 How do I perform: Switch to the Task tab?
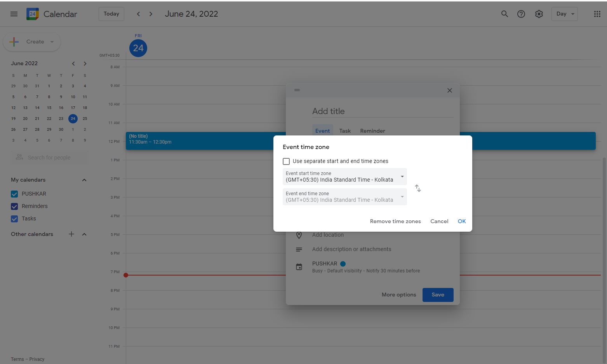[345, 131]
